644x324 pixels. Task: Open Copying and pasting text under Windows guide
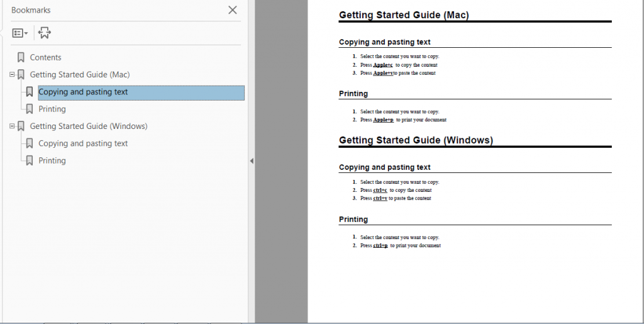pos(83,143)
